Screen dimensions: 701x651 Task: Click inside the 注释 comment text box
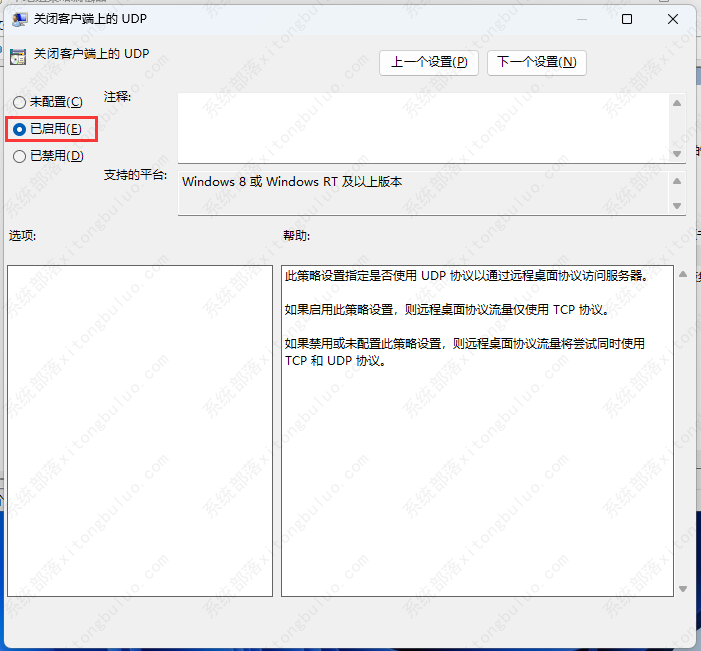(x=422, y=126)
